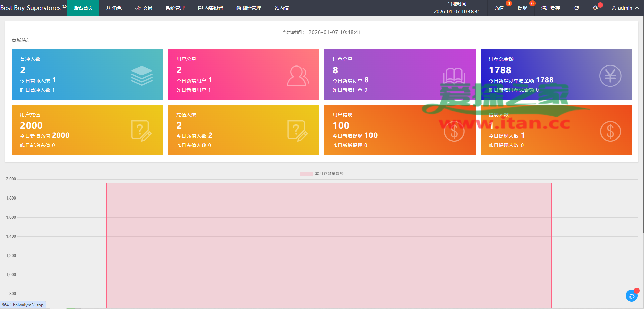Expand the admin user dropdown
This screenshot has width=644, height=309.
625,8
